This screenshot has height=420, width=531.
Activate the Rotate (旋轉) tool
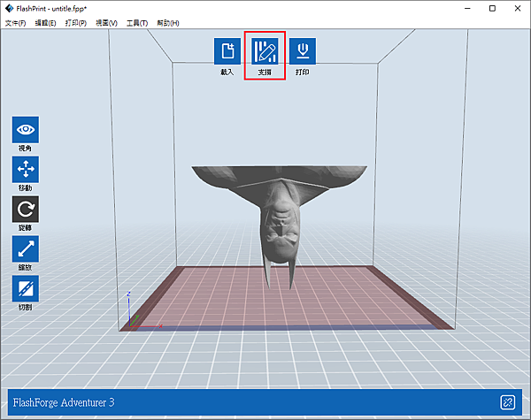tap(25, 209)
